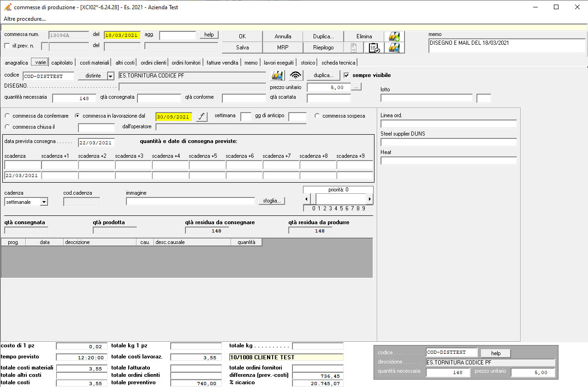
Task: Click the settimana input box
Action: click(246, 117)
